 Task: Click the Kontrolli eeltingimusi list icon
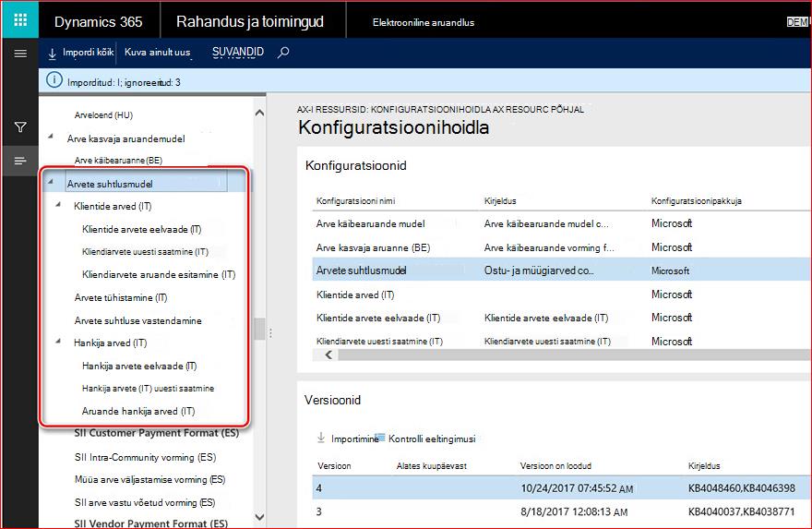(x=380, y=438)
